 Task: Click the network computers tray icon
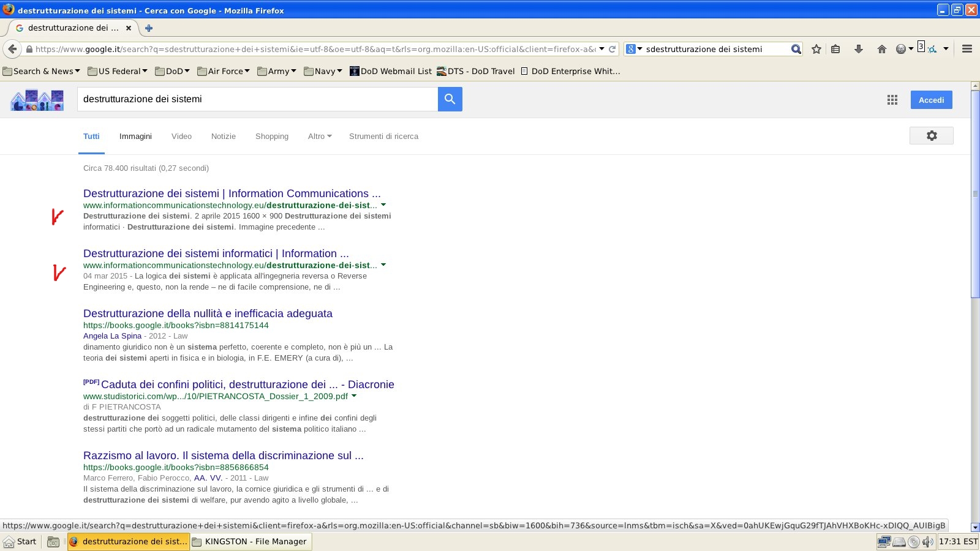coord(884,541)
